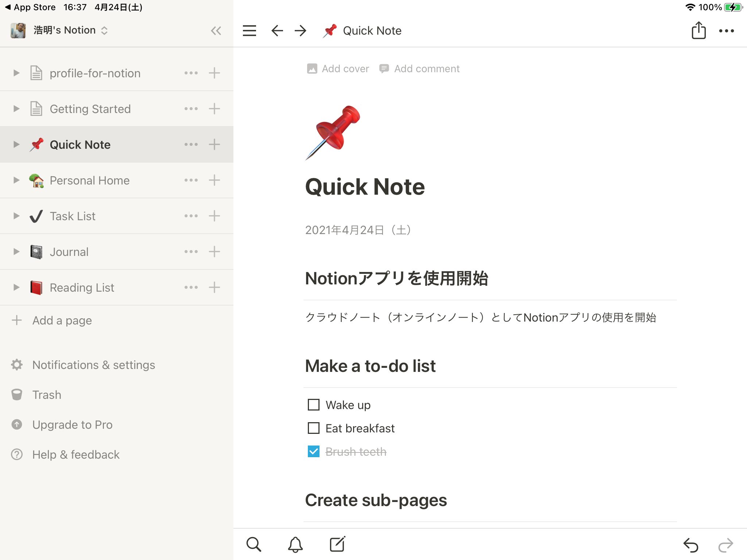This screenshot has height=560, width=747.
Task: Open Notifications & settings
Action: [83, 365]
